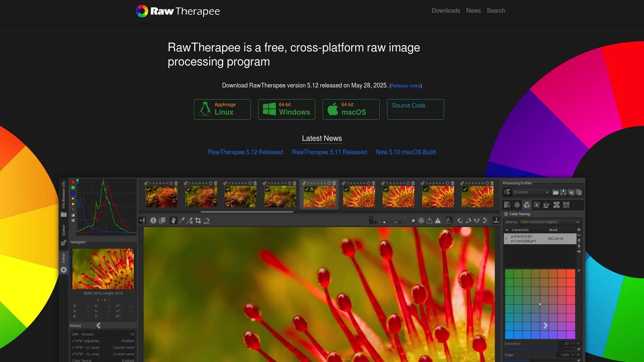
Task: Rotate the image left 90 degrees
Action: (x=460, y=221)
